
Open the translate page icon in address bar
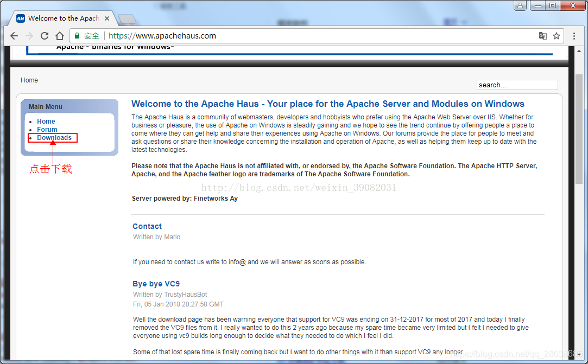pos(542,36)
